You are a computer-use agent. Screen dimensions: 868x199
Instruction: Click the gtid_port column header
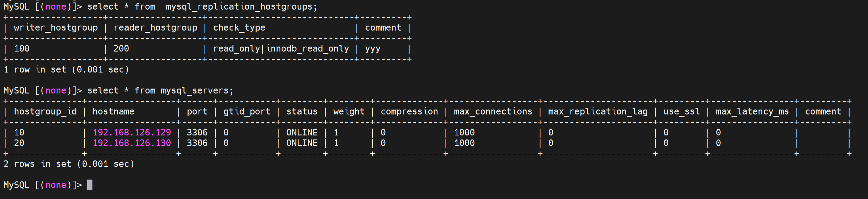click(x=247, y=112)
